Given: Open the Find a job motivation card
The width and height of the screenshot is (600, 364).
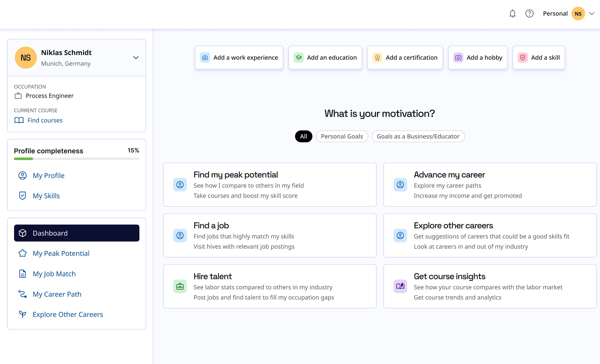Looking at the screenshot, I should pyautogui.click(x=270, y=235).
